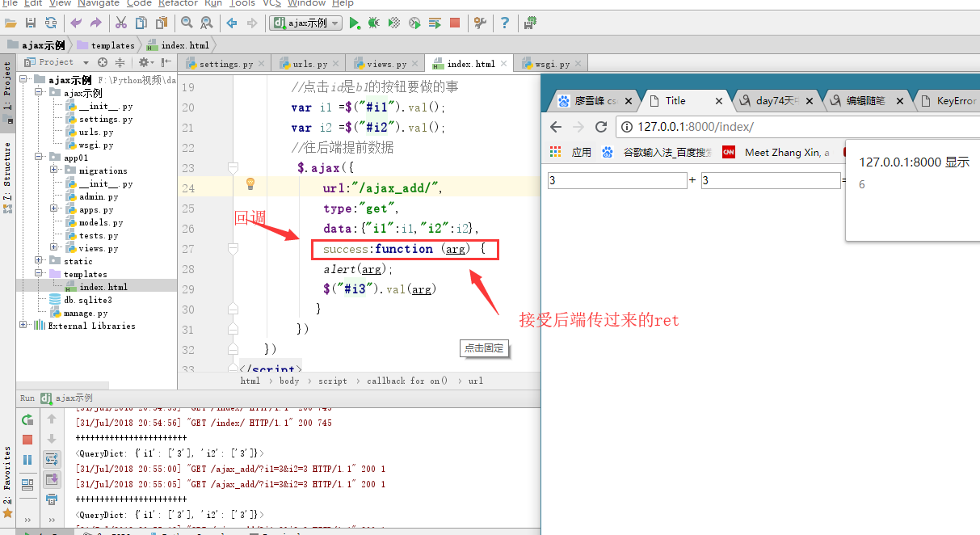Click Run with Coverage icon

[x=394, y=23]
